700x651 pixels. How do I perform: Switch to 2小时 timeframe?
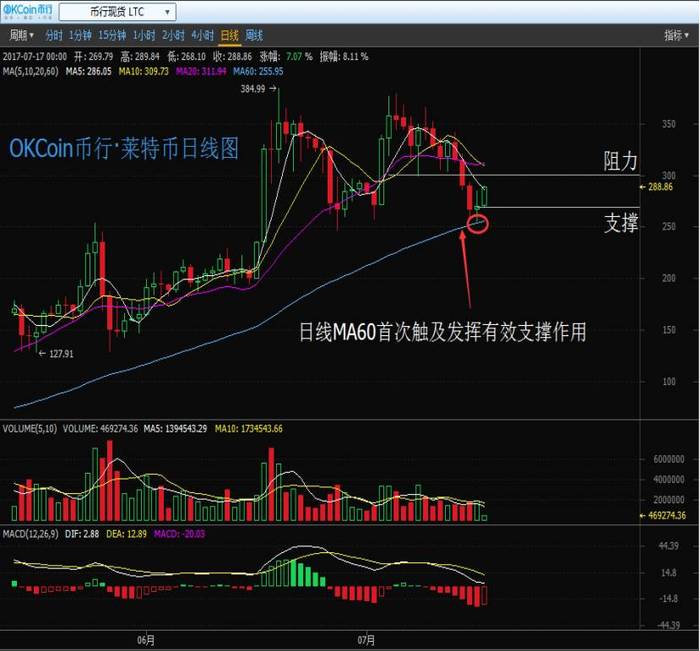point(173,35)
